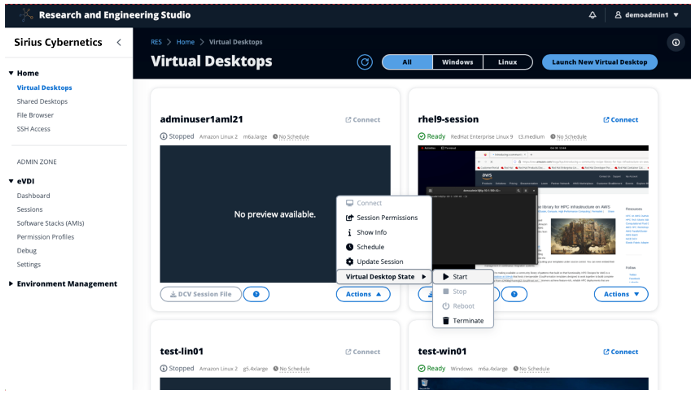697x404 pixels.
Task: Open Software Stacks (AMIs) in sidebar
Action: click(49, 223)
